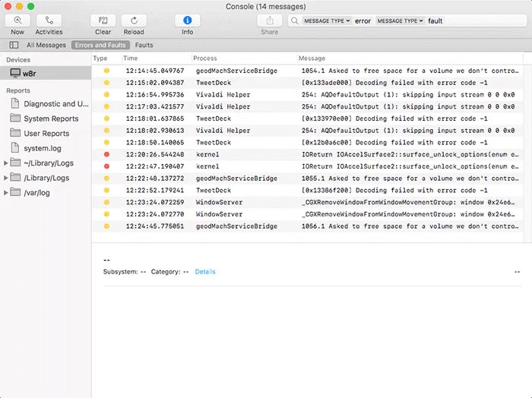Open the Details link
Screen dimensions: 532x398
point(205,272)
